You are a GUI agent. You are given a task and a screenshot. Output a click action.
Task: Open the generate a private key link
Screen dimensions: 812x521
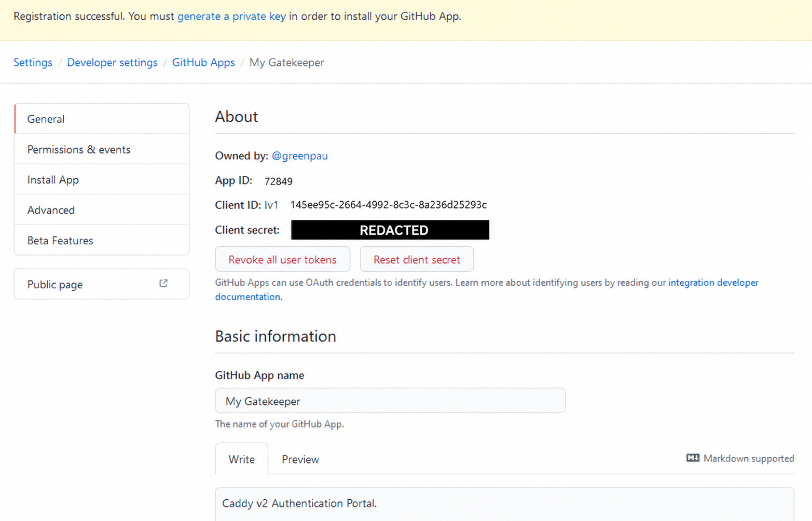tap(231, 16)
